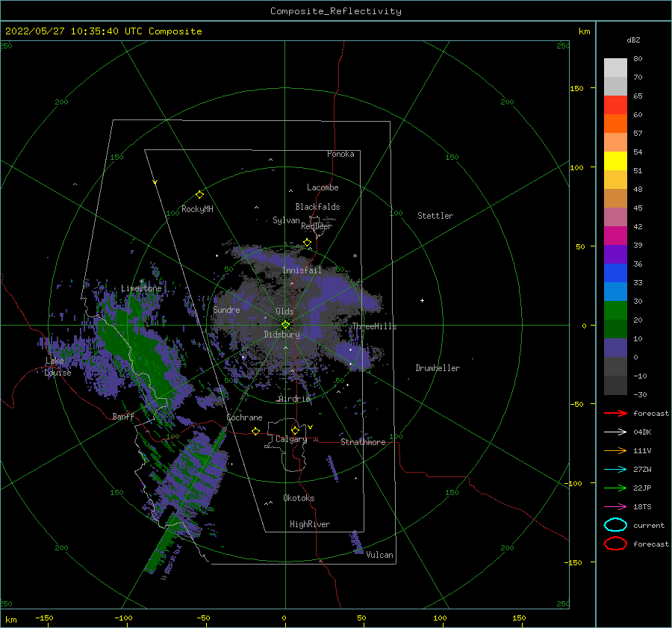Click the dBZ legend heading
The image size is (672, 628).
tap(633, 40)
